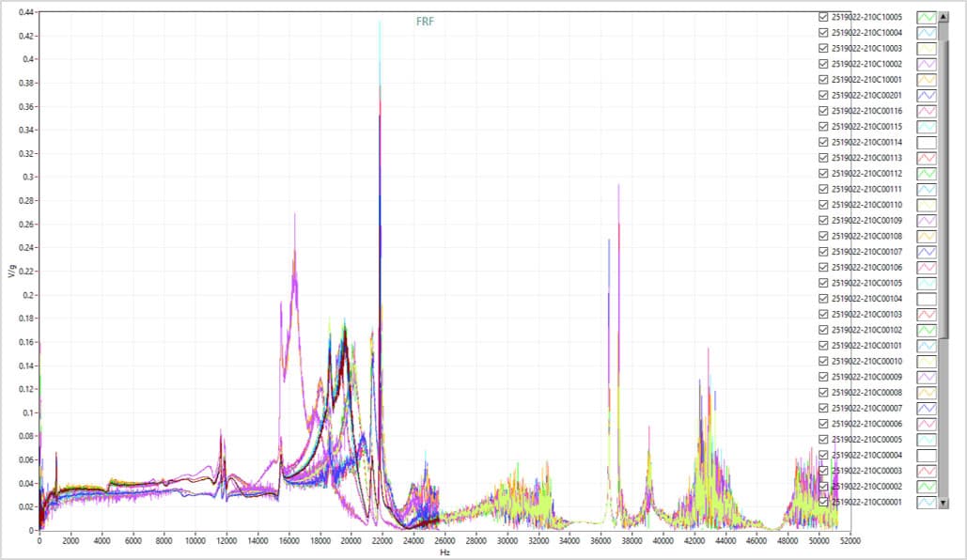This screenshot has height=560, width=967.
Task: Open the plot icon for 2519022-210C00103
Action: pyautogui.click(x=929, y=314)
